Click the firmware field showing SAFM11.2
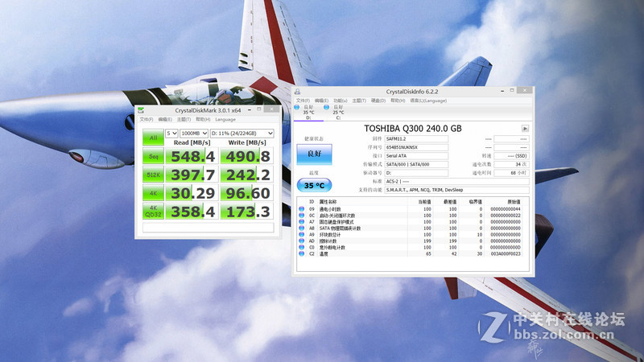This screenshot has width=644, height=362. point(416,139)
